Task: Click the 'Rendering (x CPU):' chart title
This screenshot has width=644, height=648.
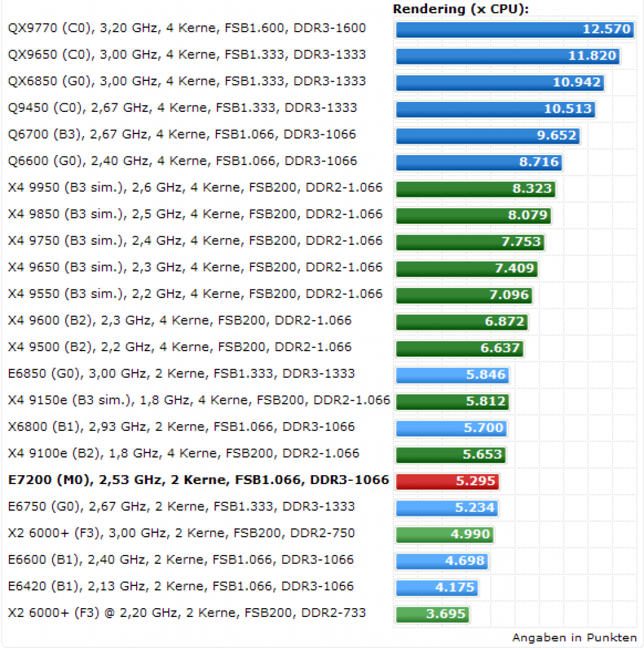Action: point(461,9)
